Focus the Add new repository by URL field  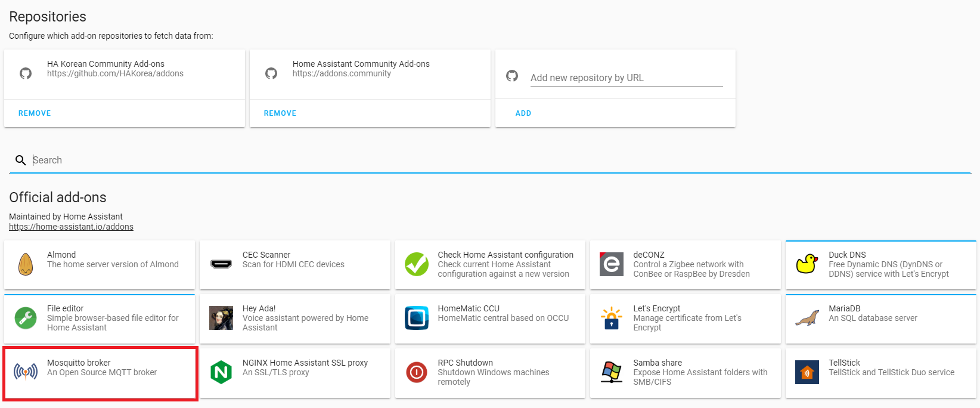(x=627, y=78)
